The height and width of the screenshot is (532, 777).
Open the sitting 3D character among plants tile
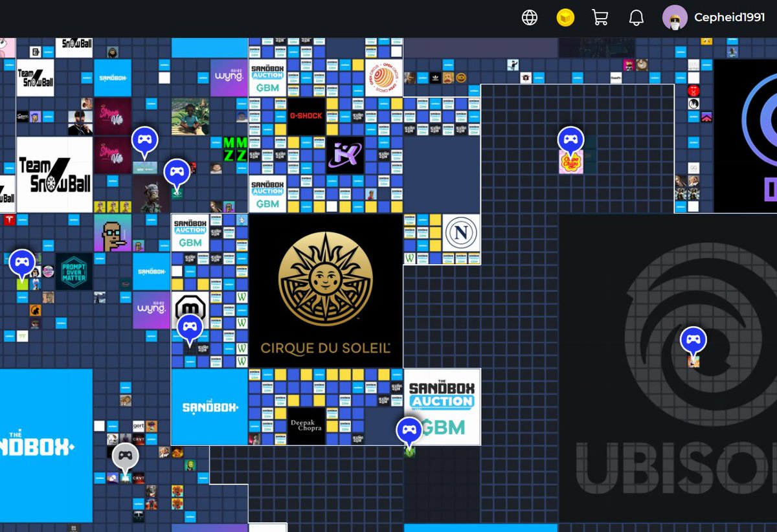click(190, 116)
